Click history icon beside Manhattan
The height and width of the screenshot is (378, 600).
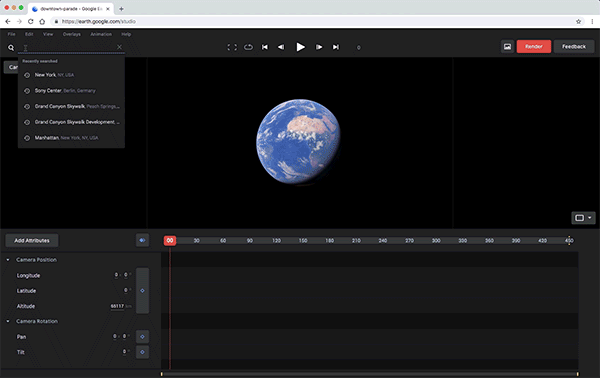pos(27,138)
